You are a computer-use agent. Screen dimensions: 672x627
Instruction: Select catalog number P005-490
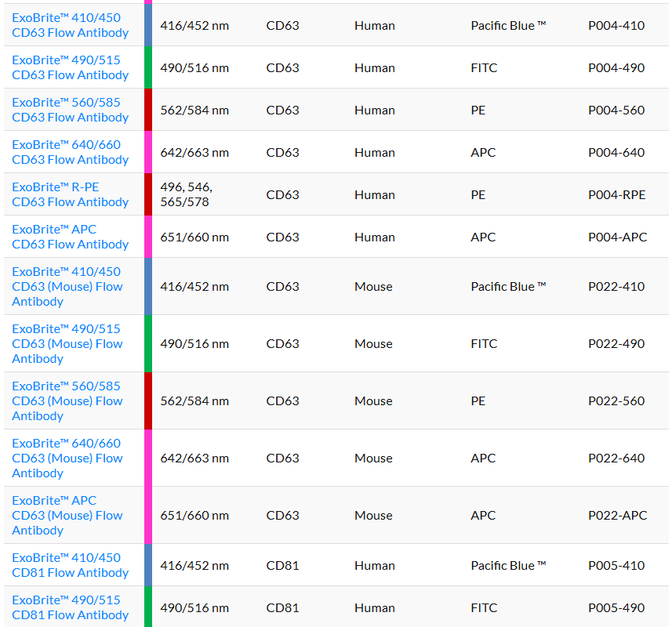pos(616,608)
